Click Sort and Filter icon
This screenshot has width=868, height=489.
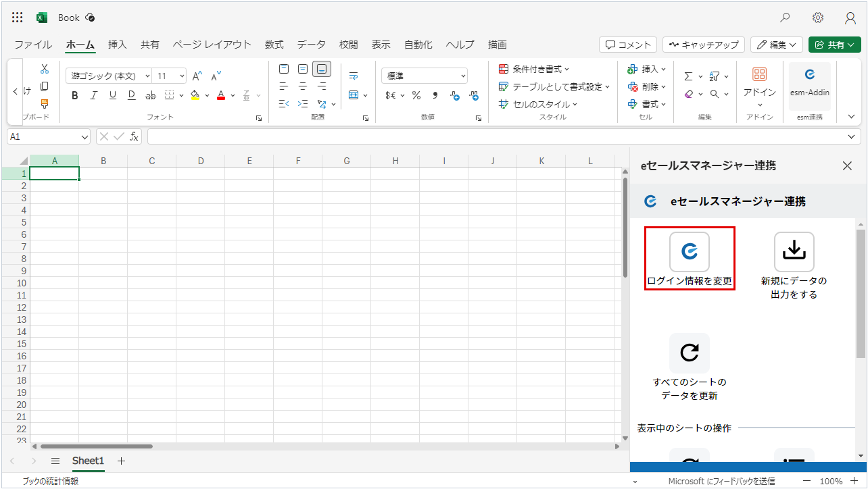click(715, 76)
